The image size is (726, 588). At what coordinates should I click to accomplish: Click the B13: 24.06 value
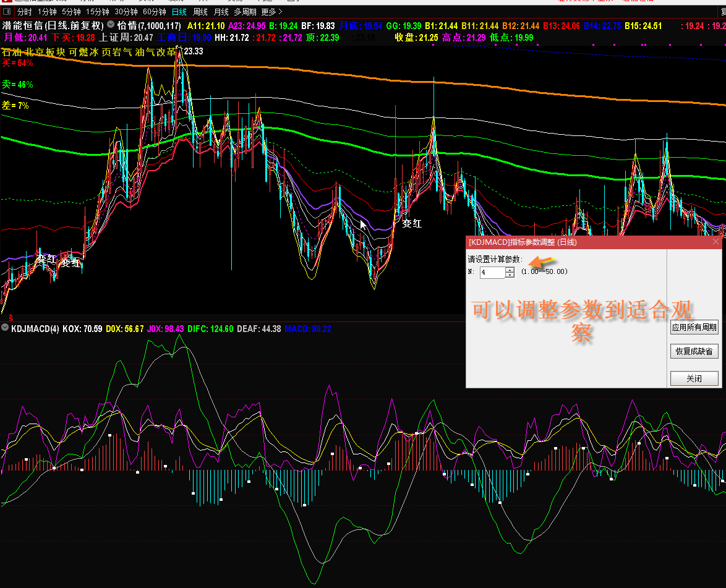tap(561, 26)
